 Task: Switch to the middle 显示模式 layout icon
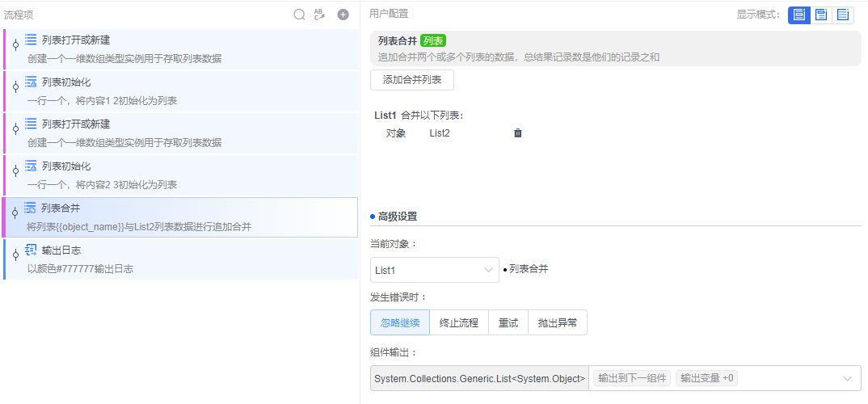pyautogui.click(x=821, y=15)
